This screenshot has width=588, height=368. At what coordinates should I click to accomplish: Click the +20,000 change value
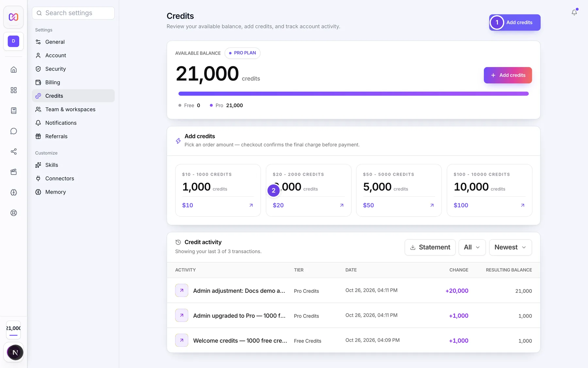click(457, 291)
